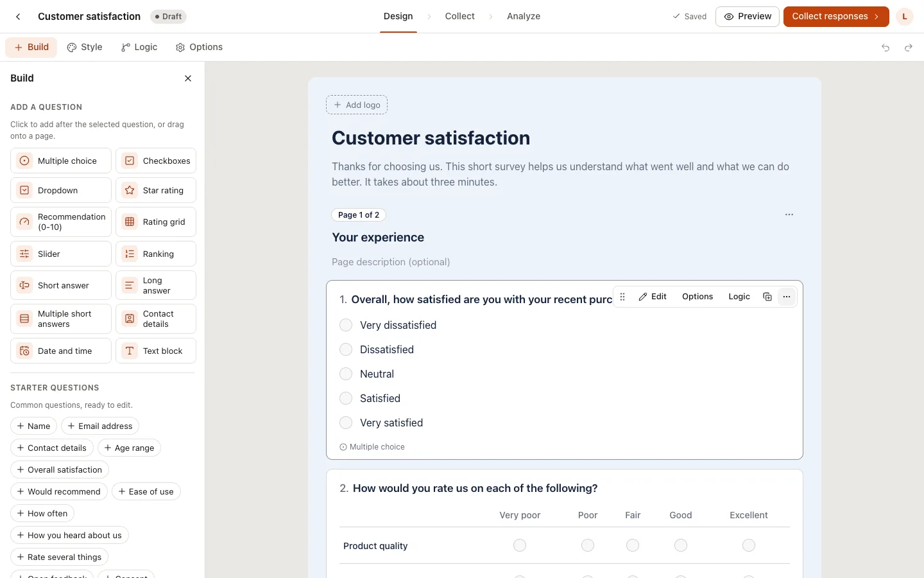Add a Short answer question
Screen dimensions: 924x578
click(x=61, y=285)
